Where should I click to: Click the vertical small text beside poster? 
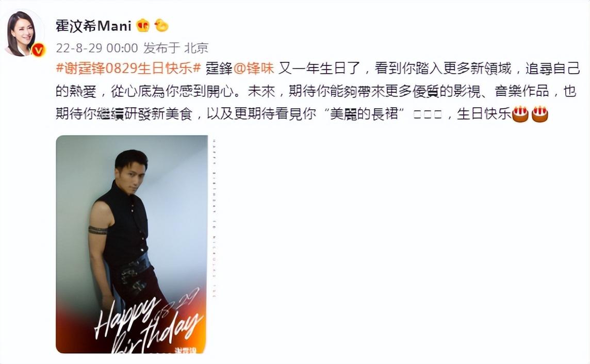coord(214,218)
